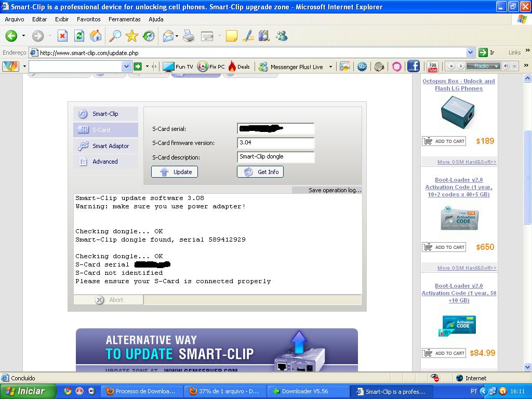Open the Favoritos menu
This screenshot has height=399, width=532.
point(88,19)
